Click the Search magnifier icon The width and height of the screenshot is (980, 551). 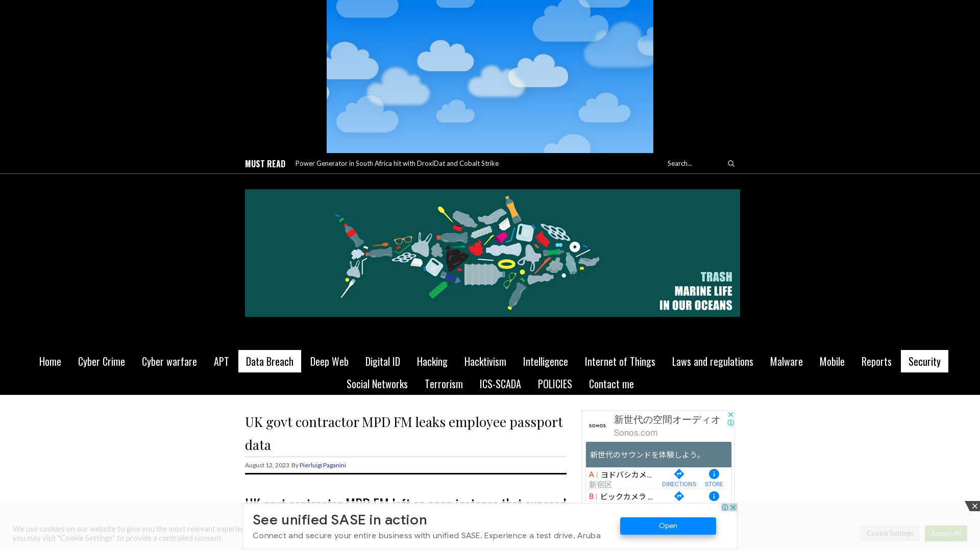click(731, 163)
